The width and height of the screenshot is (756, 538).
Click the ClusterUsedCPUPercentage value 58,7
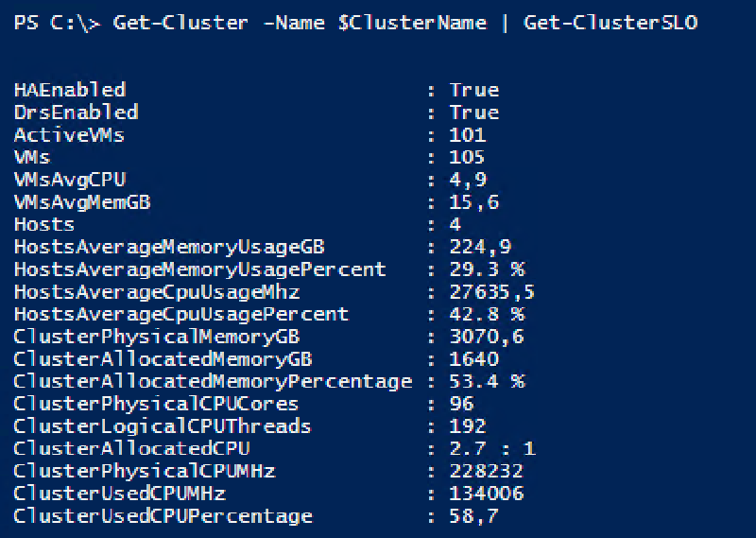pos(474,516)
